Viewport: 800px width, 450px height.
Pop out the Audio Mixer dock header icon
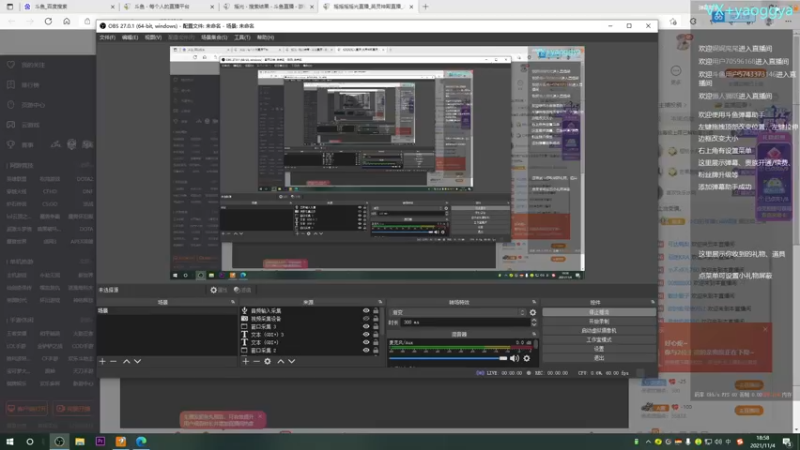pyautogui.click(x=534, y=334)
